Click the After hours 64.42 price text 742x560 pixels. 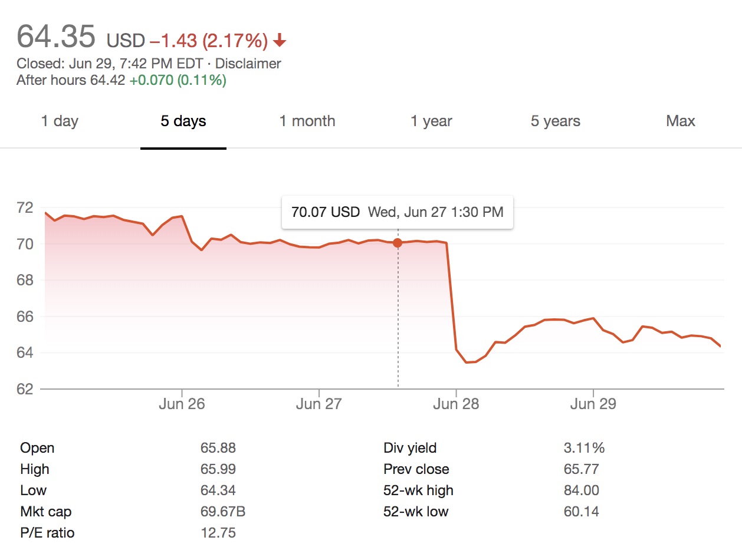[71, 80]
